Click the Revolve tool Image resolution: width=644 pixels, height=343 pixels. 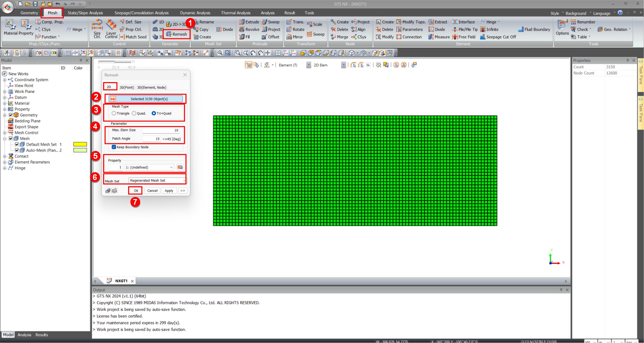coord(249,30)
